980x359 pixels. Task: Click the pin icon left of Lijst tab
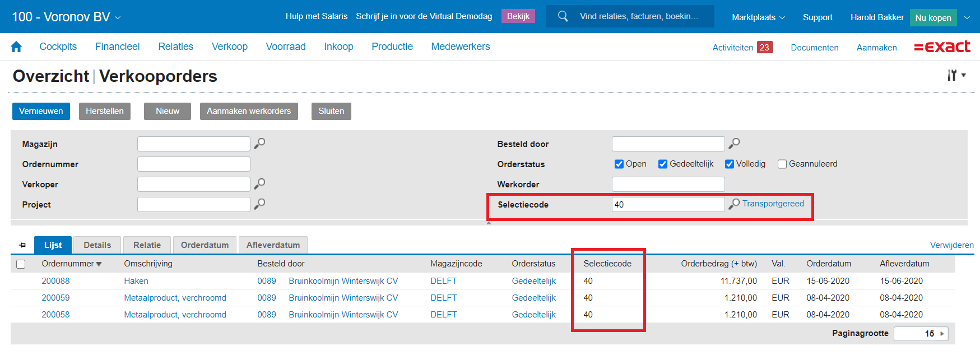[22, 245]
